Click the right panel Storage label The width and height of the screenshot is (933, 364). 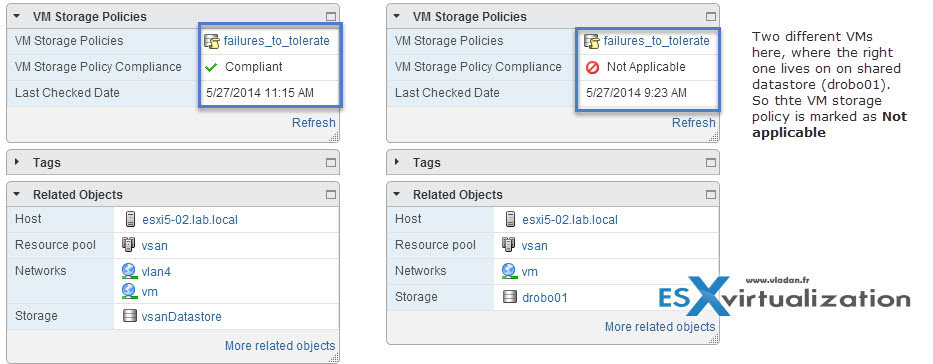pos(416,296)
